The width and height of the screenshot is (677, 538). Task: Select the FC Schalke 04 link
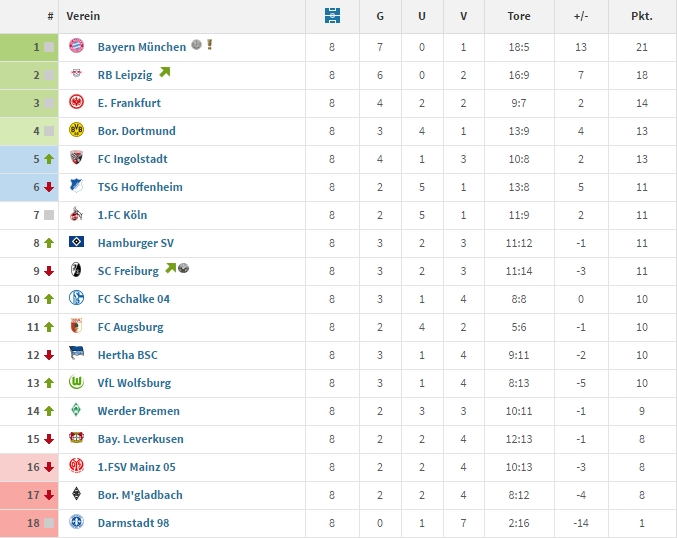coord(134,299)
